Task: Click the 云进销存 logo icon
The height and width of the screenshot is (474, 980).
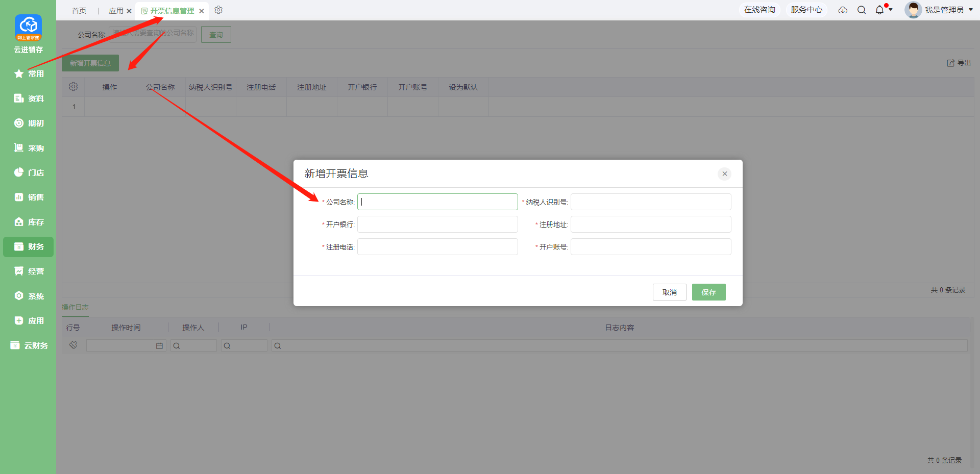Action: pos(28,27)
